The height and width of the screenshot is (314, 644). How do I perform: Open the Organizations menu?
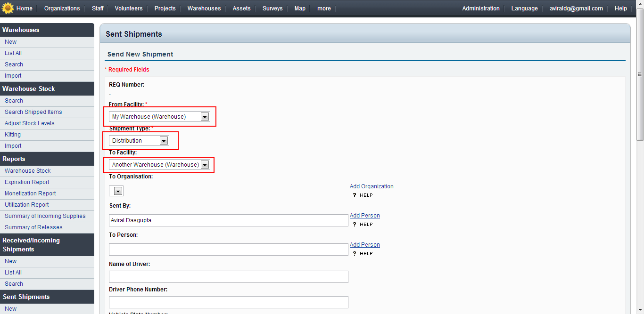tap(62, 8)
